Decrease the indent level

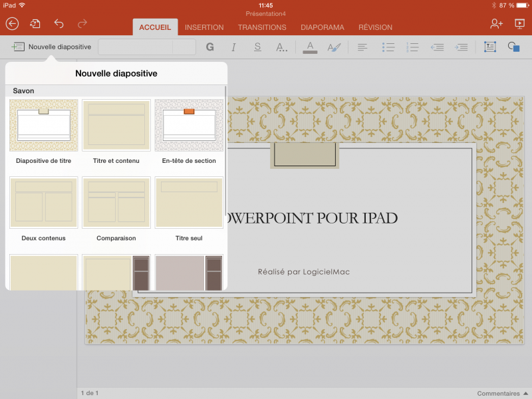pos(437,47)
